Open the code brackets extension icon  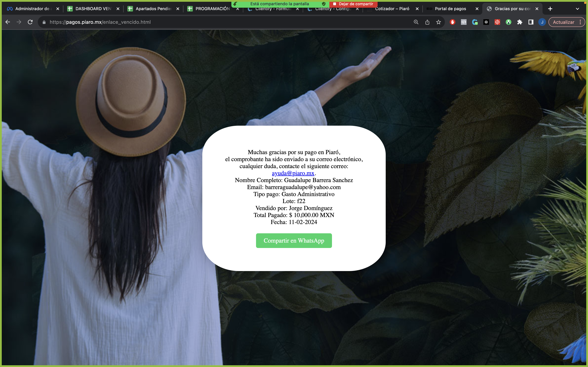click(x=464, y=22)
